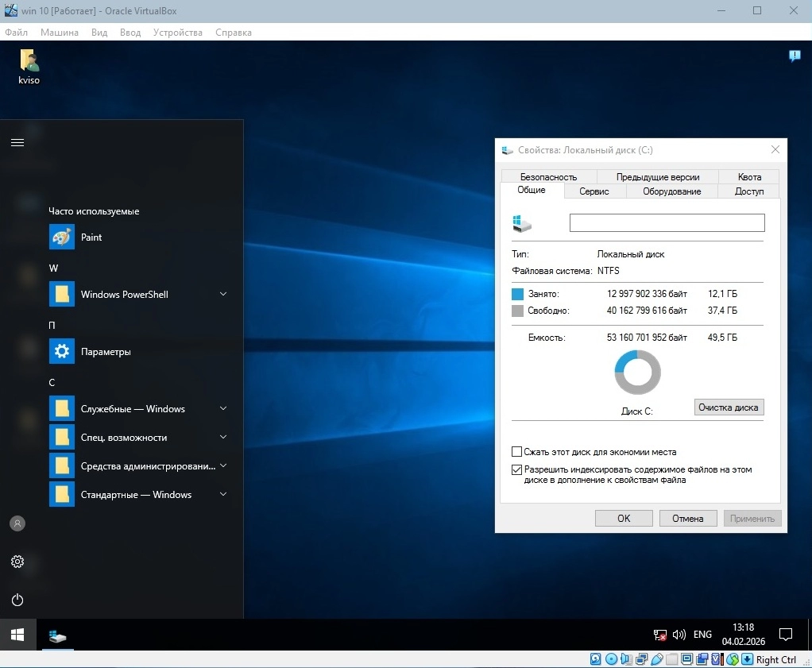Click the disk label text field
This screenshot has width=812, height=668.
667,223
